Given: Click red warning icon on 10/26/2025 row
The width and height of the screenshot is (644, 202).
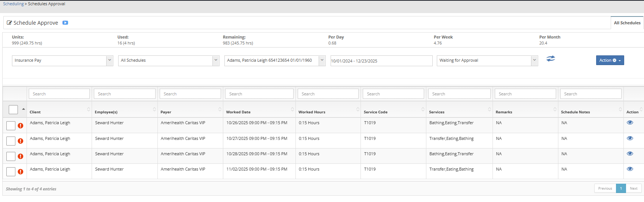Looking at the screenshot, I should [x=21, y=126].
